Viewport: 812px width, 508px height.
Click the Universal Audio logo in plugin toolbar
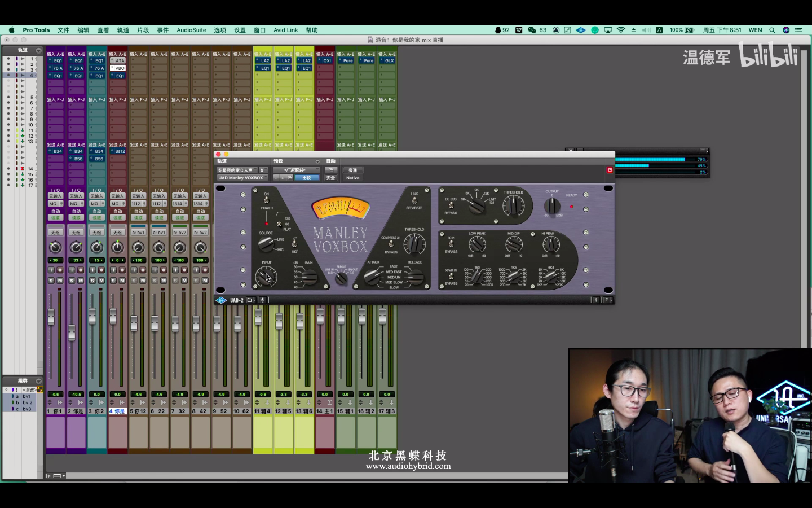[x=221, y=300]
